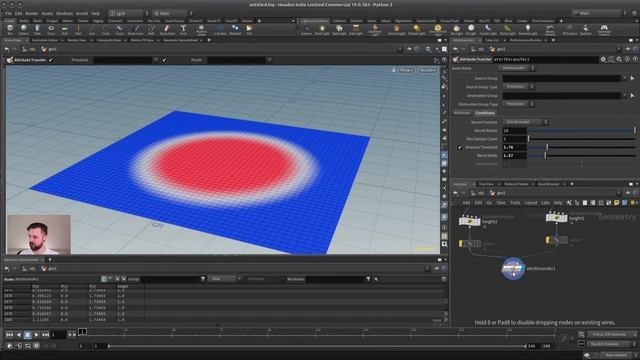The width and height of the screenshot is (640, 360).
Task: Add an Environment Light from the shelf
Action: [x=437, y=29]
